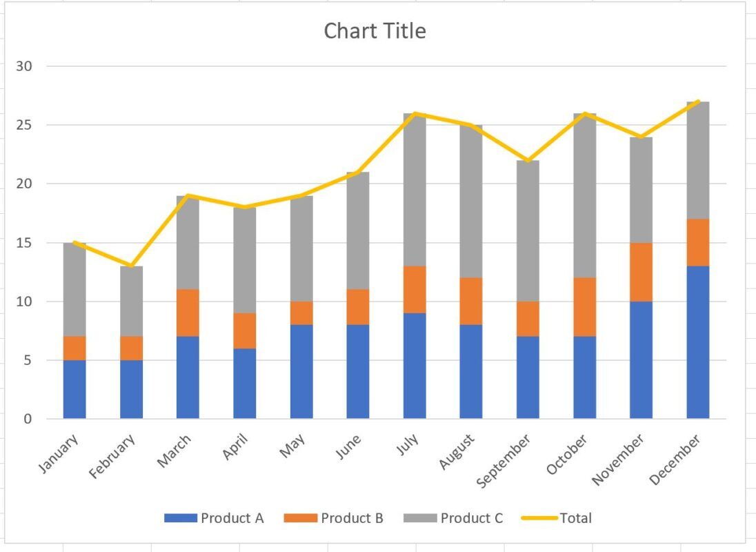Select the Total line peak above December
Image resolution: width=756 pixels, height=552 pixels.
click(697, 101)
